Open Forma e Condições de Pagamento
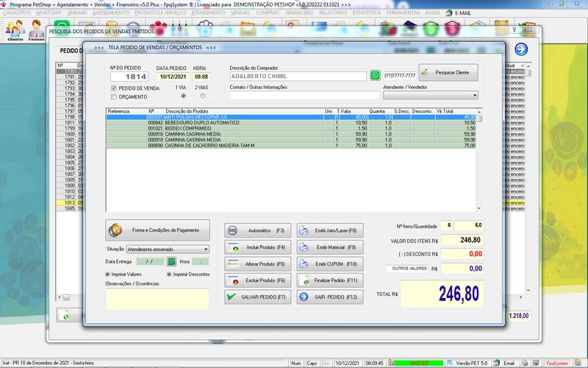The image size is (588, 368). point(157,230)
